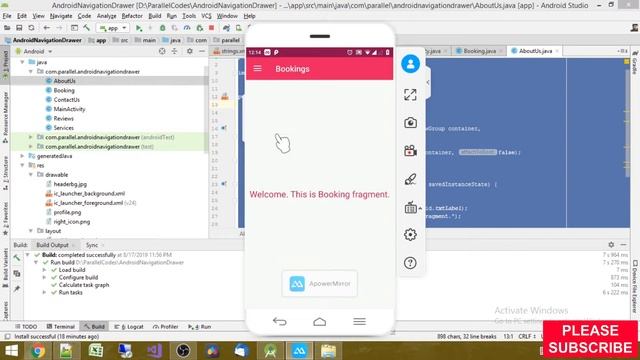Open the whiteboard brush tool
The image size is (640, 360).
click(410, 179)
